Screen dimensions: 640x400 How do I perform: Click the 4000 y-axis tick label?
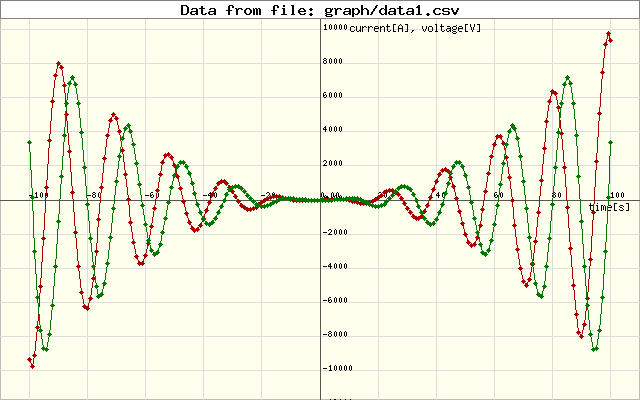(336, 130)
